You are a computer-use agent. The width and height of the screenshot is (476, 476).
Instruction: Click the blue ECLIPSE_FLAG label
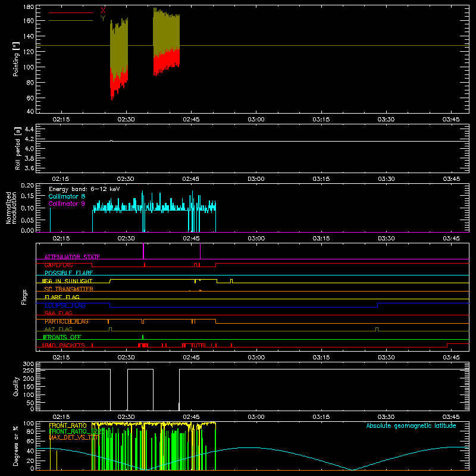pos(65,305)
